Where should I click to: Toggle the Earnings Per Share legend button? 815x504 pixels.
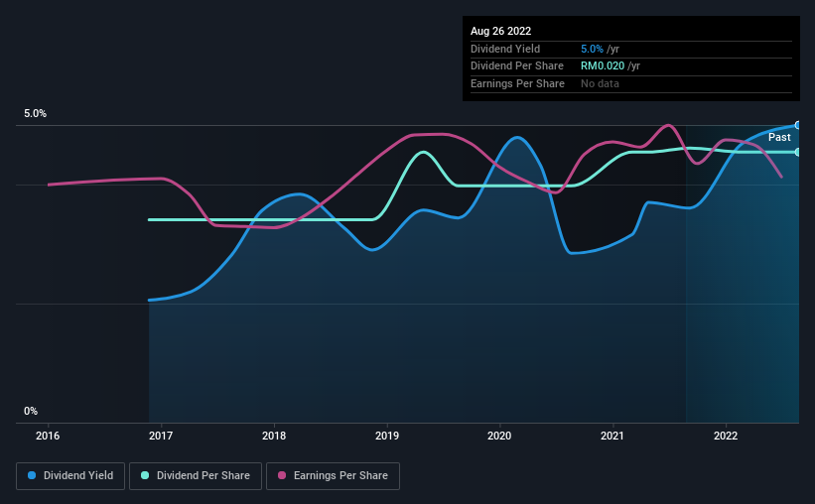(x=333, y=476)
